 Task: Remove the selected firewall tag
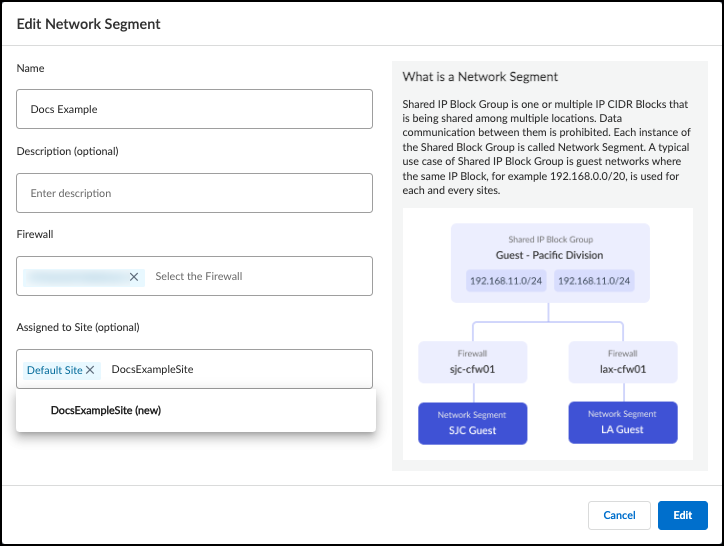coord(134,277)
